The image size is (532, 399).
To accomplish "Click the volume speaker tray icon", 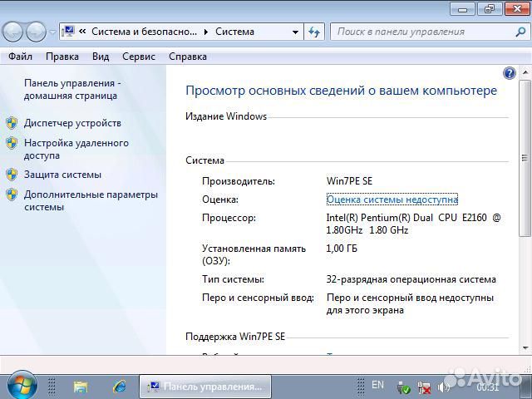I will pos(443,387).
